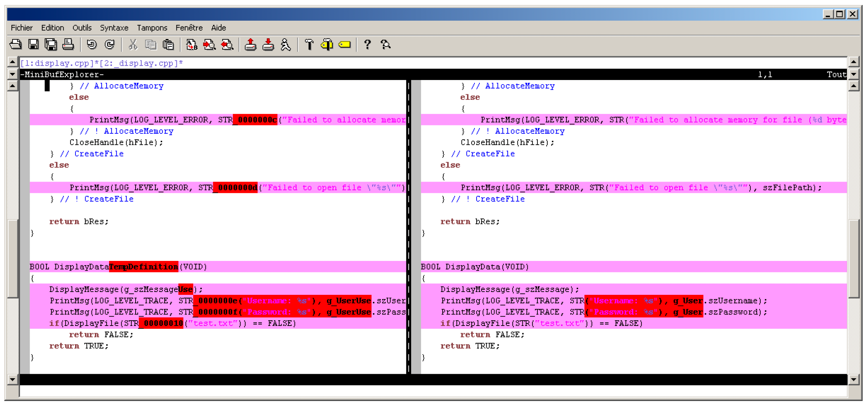Click the Save all files icon
Screen dimensions: 868x411
[x=51, y=45]
